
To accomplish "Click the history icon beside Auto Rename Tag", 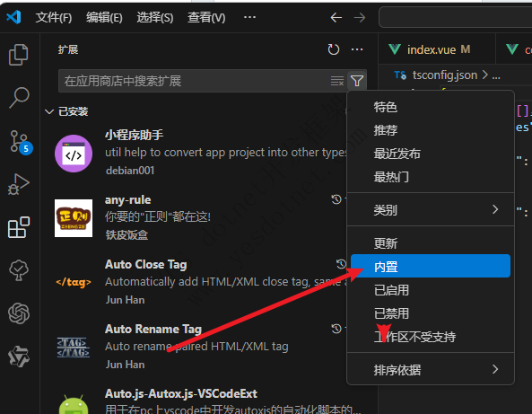I will 336,329.
